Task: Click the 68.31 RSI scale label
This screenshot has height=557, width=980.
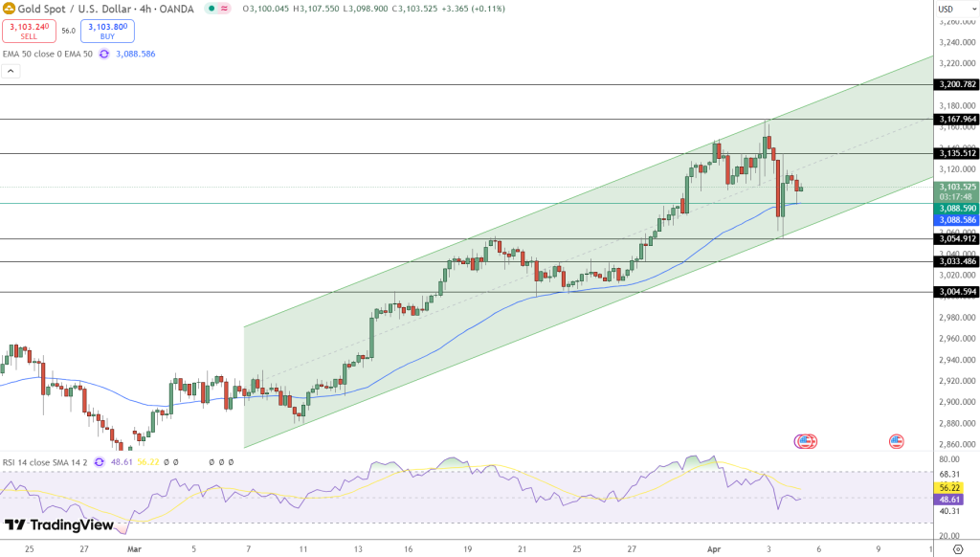Action: [949, 475]
